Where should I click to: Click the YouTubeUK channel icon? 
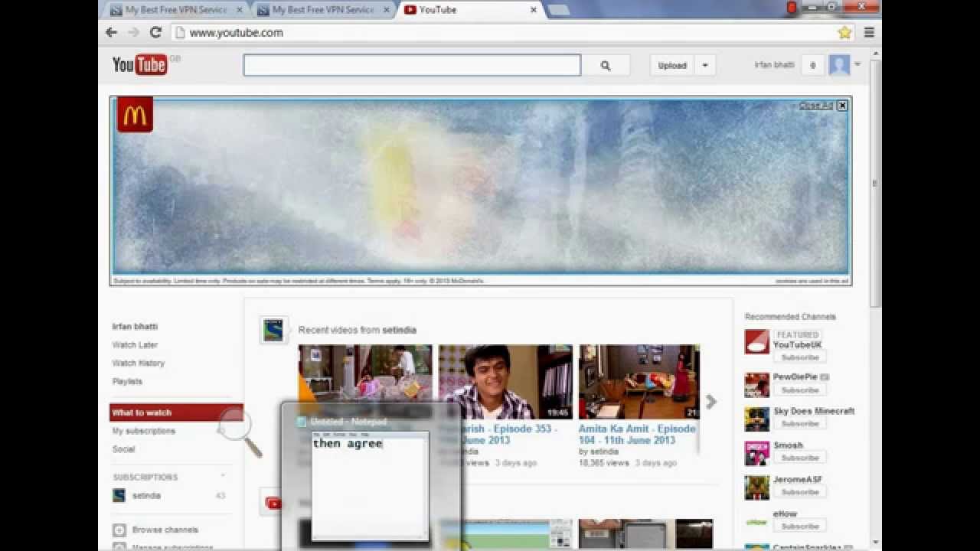[x=756, y=341]
